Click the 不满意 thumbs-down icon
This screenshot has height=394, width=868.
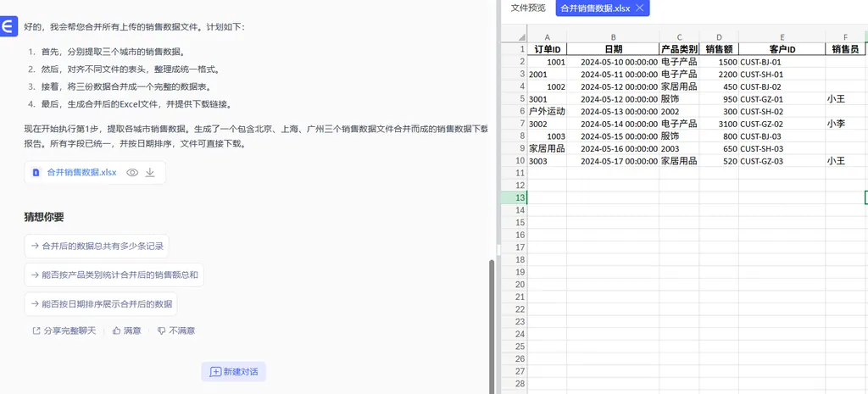point(161,330)
